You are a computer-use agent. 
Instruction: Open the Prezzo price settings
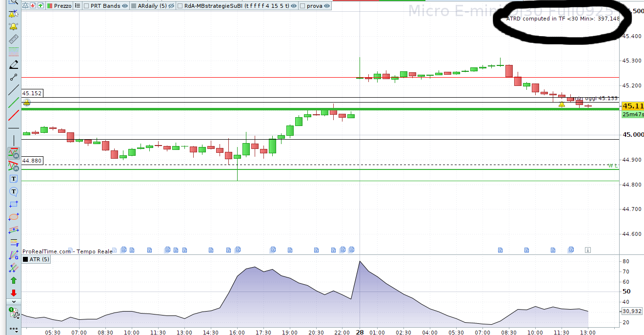62,6
